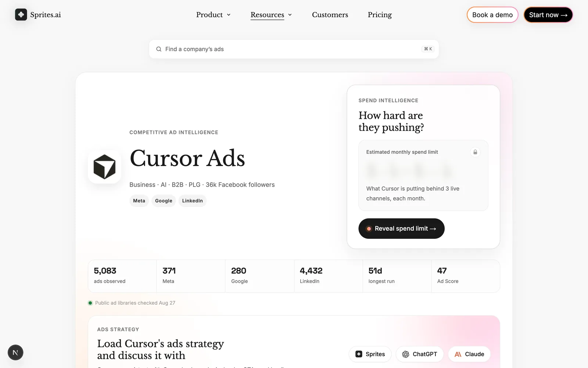Click the 280 Google stat

point(259,276)
